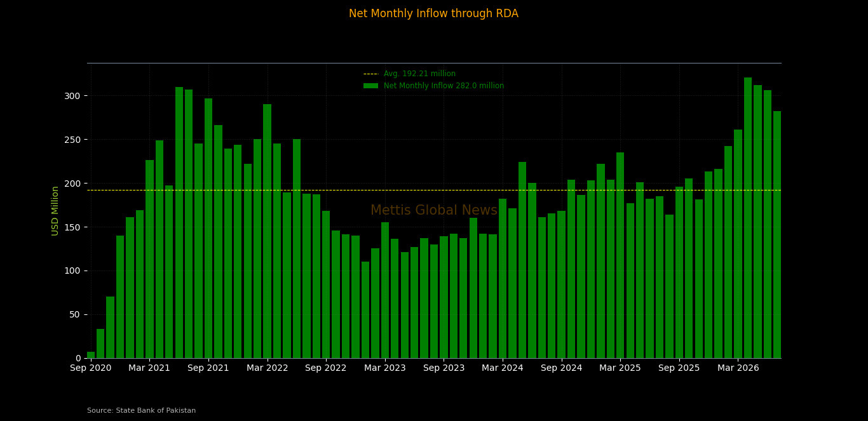
Task: Click the y-axis tick label "50"
Action: tap(75, 314)
